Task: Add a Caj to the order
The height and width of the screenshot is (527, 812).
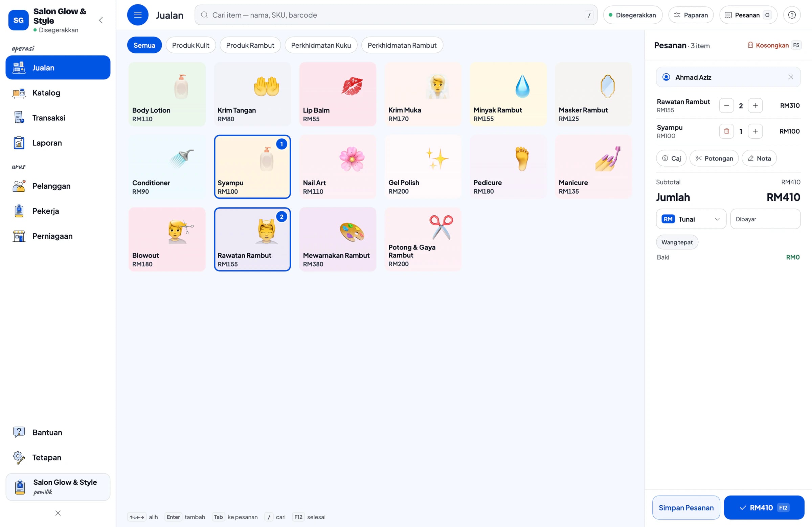Action: pyautogui.click(x=671, y=158)
